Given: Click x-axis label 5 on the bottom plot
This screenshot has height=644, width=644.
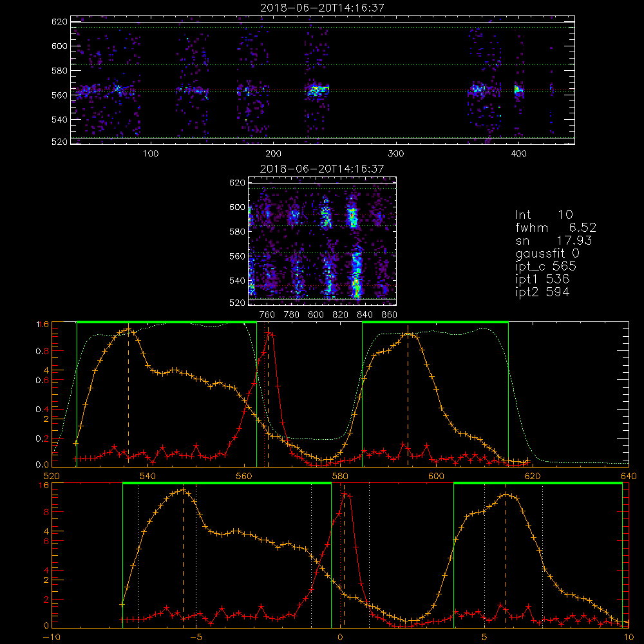Looking at the screenshot, I should point(485,637).
